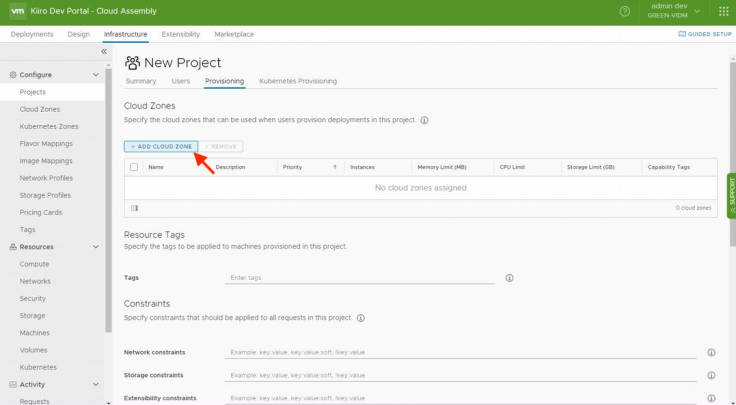736x405 pixels.
Task: Click info icon beside Constraints description
Action: pyautogui.click(x=360, y=318)
